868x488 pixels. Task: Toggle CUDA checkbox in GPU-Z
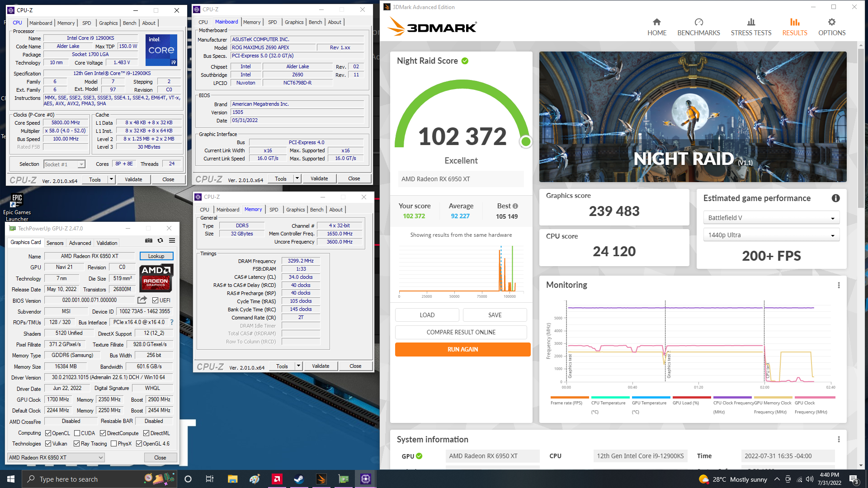pos(77,433)
